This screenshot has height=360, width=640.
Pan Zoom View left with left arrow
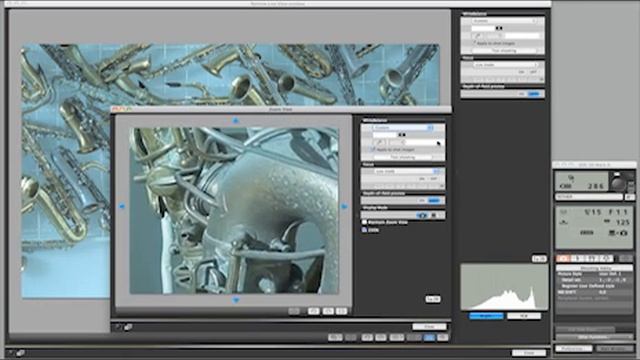pos(122,207)
